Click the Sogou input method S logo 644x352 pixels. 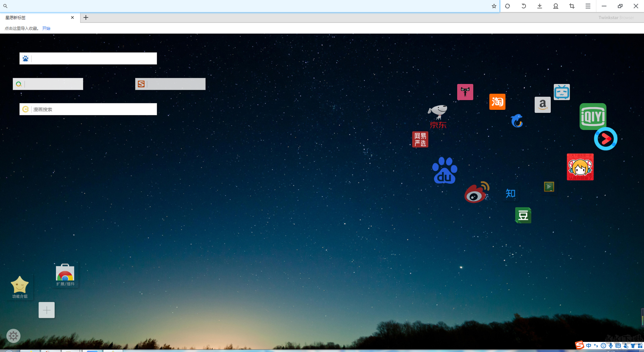click(x=580, y=345)
